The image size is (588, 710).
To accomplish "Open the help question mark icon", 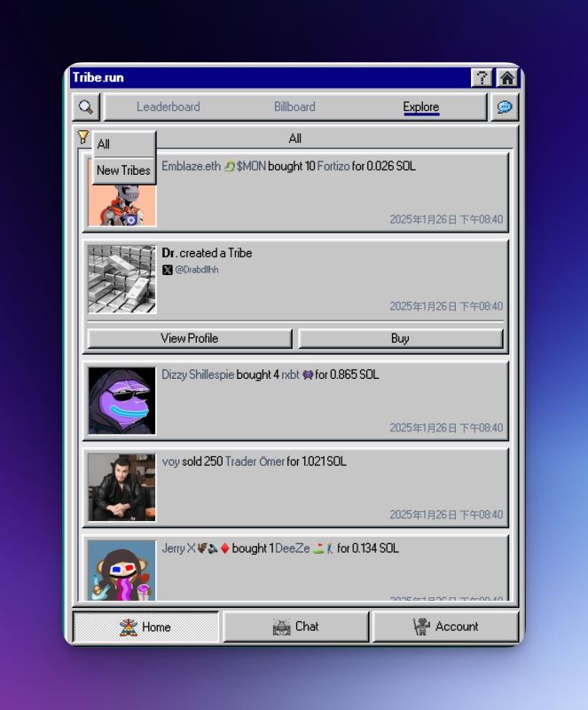I will tap(482, 78).
